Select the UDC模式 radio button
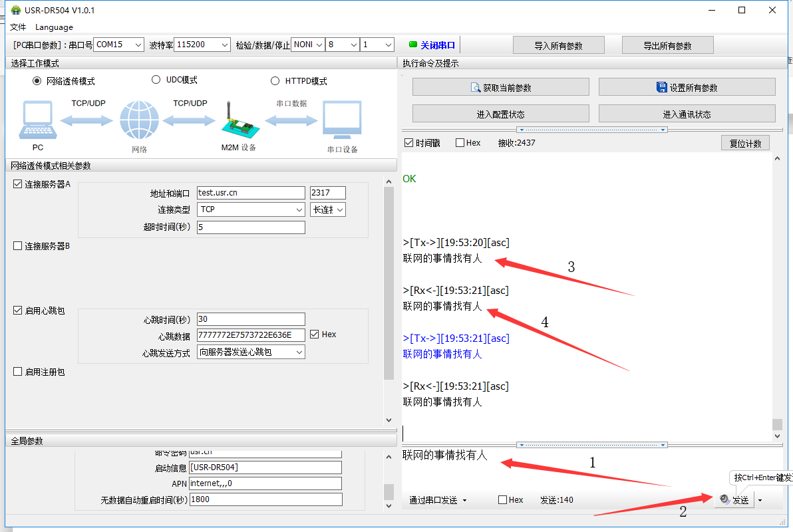 click(156, 80)
